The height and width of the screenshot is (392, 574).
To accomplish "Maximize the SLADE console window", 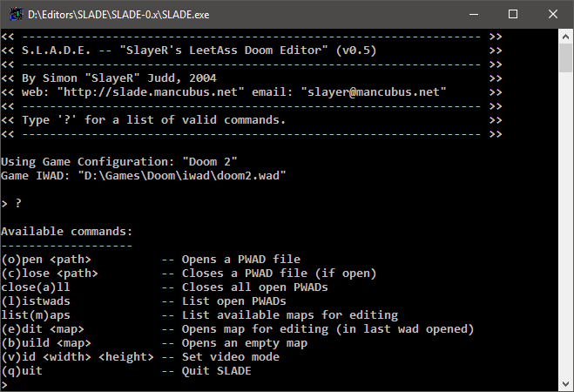I will (513, 14).
